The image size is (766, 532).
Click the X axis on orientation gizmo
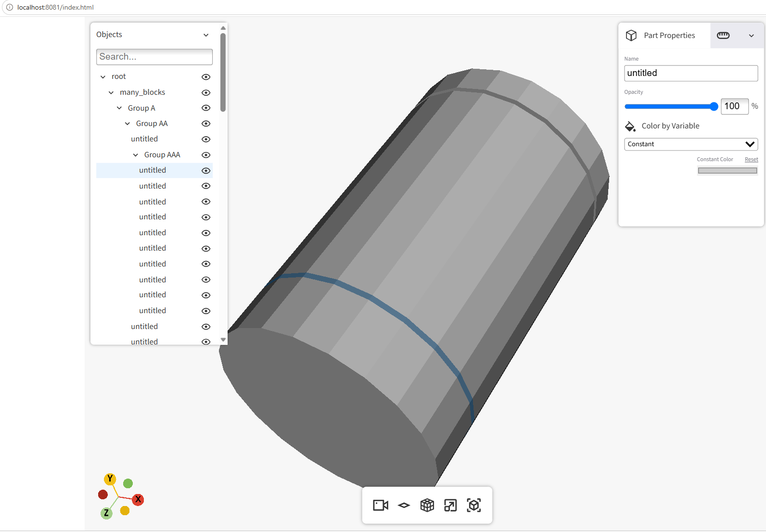(138, 499)
